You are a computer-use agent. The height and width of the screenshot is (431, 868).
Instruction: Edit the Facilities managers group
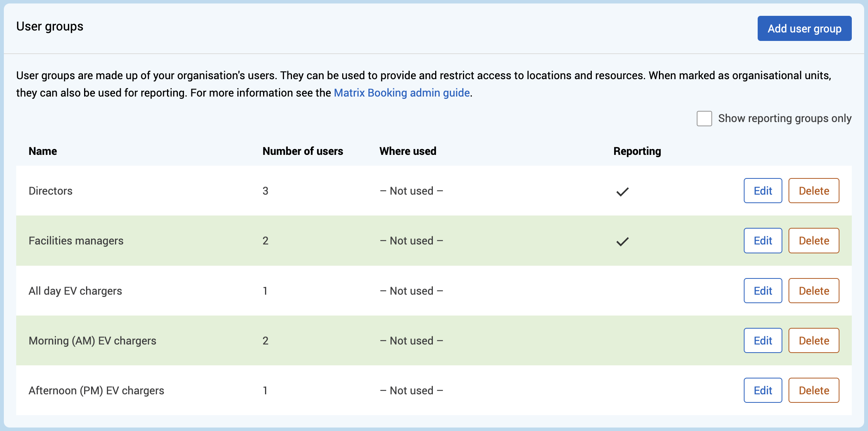pos(763,241)
